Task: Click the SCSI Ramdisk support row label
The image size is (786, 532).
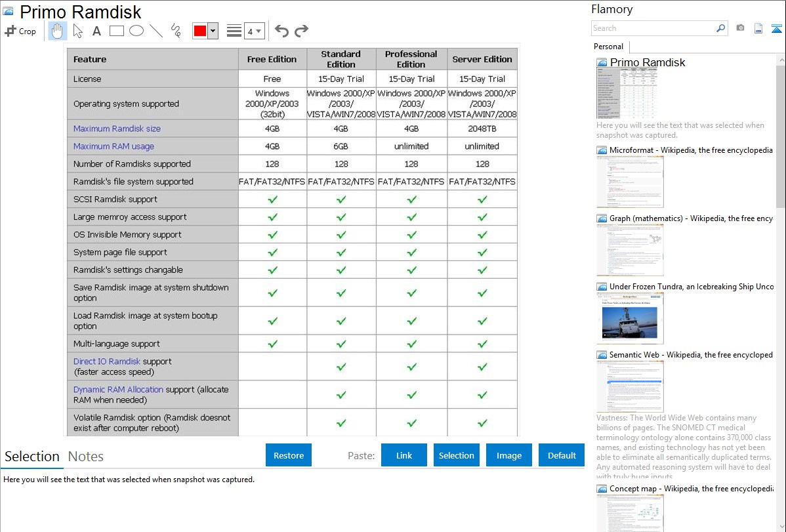Action: 115,199
